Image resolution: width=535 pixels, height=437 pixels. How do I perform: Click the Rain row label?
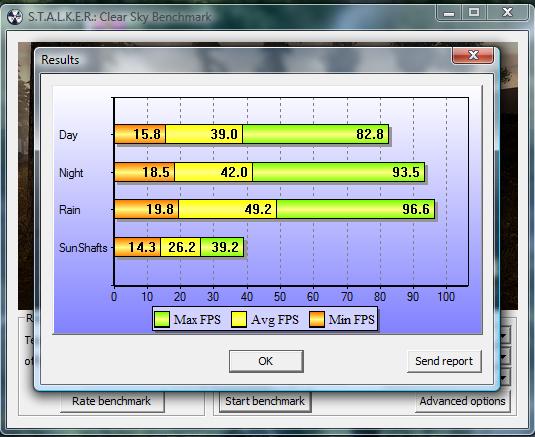[70, 209]
